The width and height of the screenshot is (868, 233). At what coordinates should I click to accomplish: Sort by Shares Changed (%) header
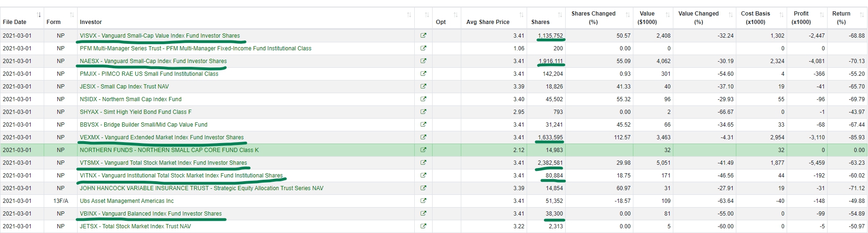pos(599,18)
